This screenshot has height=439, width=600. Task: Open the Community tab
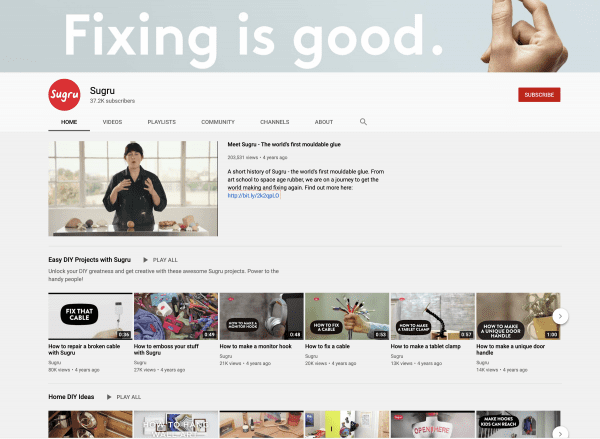click(218, 122)
